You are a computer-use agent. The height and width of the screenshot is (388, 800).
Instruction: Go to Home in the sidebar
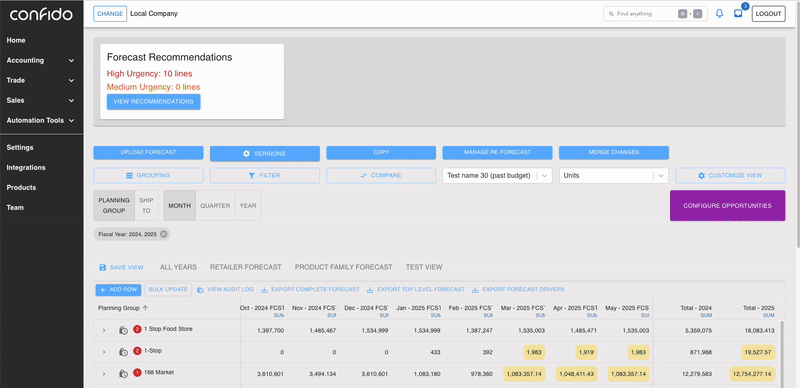click(16, 40)
